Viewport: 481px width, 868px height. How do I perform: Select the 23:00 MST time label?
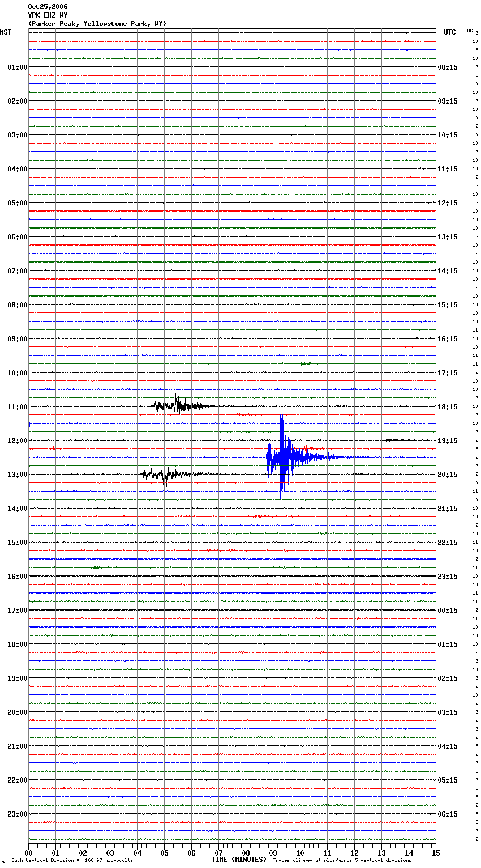pos(18,814)
